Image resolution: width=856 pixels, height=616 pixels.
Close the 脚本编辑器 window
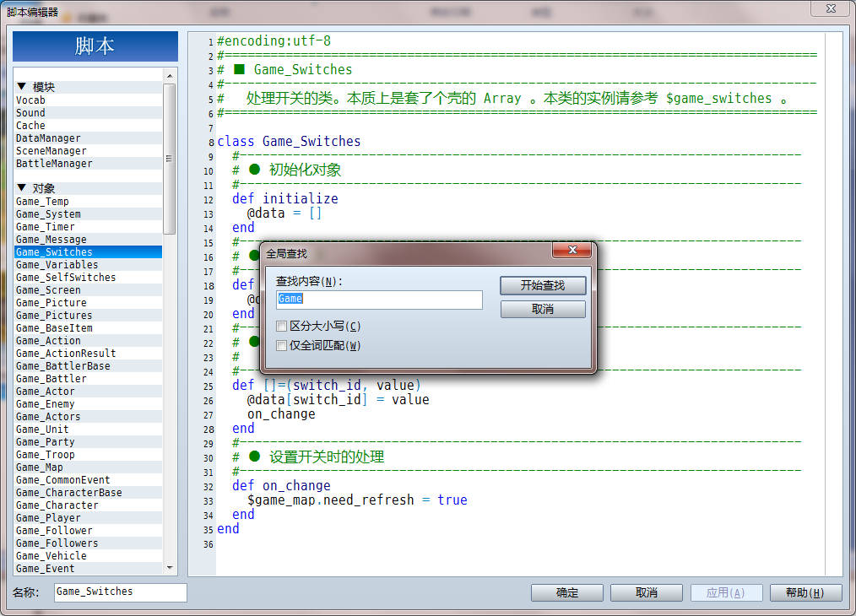[831, 8]
